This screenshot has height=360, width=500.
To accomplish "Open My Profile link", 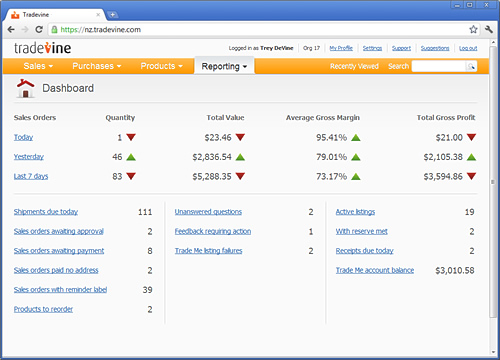I will click(x=341, y=48).
